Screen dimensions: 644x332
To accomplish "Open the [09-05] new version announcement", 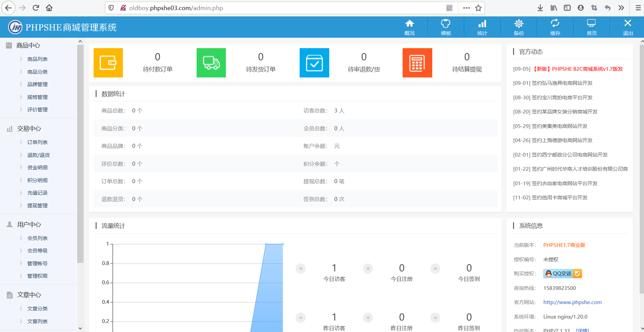I will click(x=568, y=69).
